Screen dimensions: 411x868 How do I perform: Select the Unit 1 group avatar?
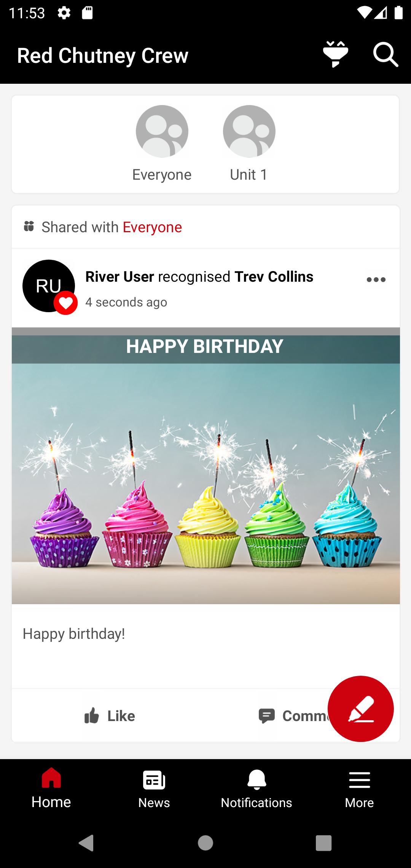(x=249, y=131)
